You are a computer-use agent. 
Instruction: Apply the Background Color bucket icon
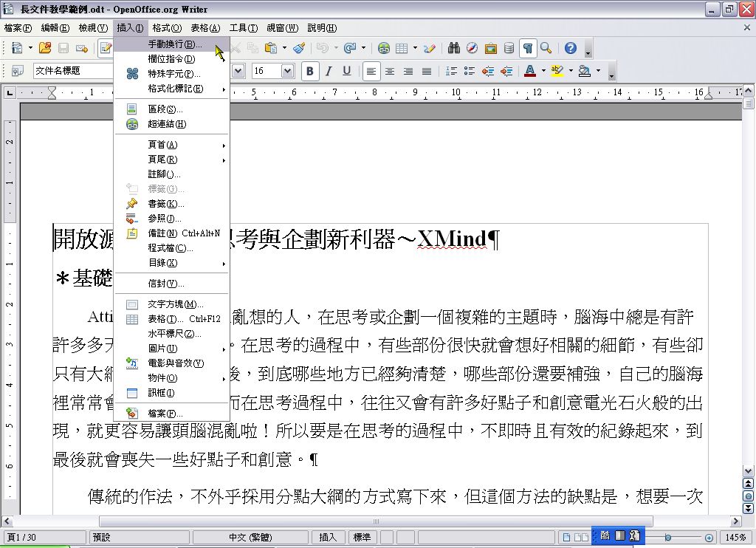[x=585, y=71]
